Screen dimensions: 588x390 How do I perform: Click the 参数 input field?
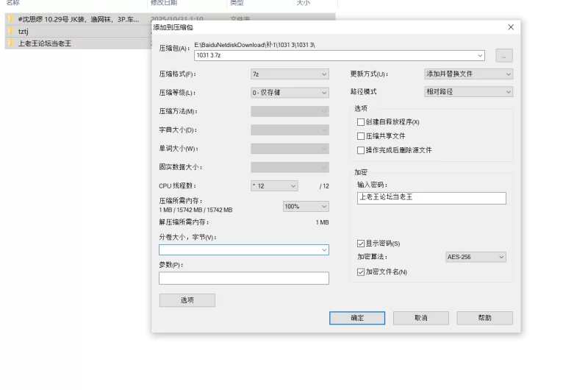click(x=244, y=278)
